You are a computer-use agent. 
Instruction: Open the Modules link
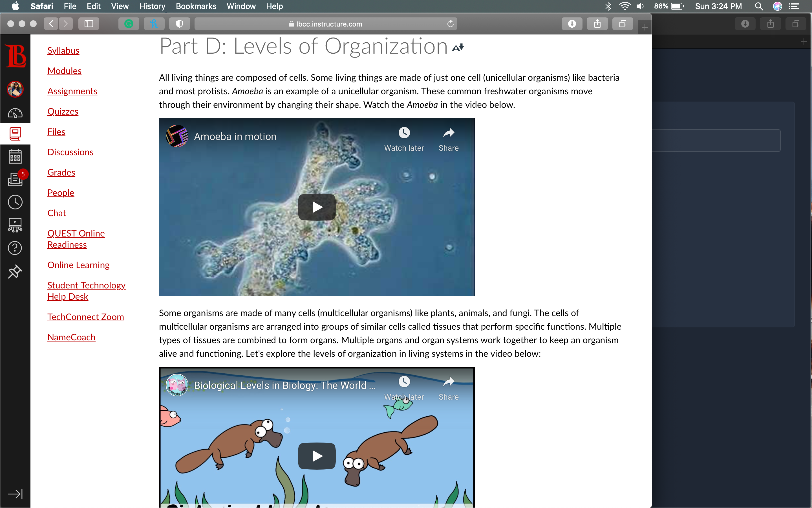tap(64, 71)
